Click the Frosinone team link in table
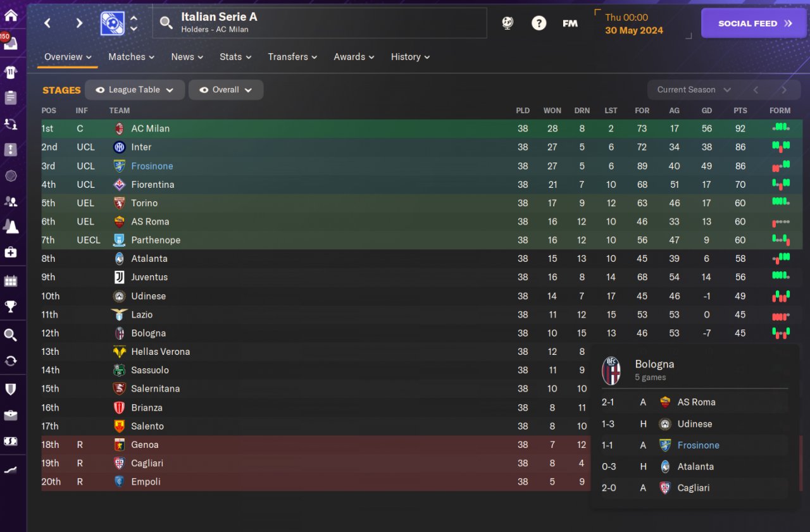The height and width of the screenshot is (532, 810). [152, 166]
